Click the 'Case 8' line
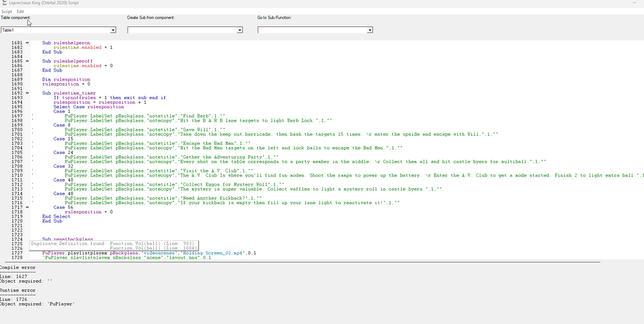 [x=62, y=125]
